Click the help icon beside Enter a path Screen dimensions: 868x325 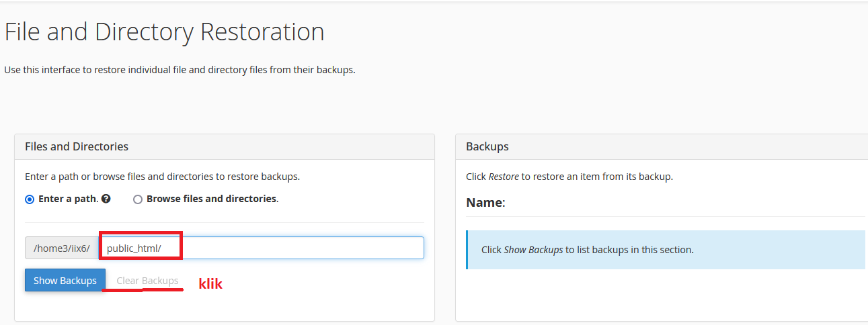pyautogui.click(x=106, y=199)
